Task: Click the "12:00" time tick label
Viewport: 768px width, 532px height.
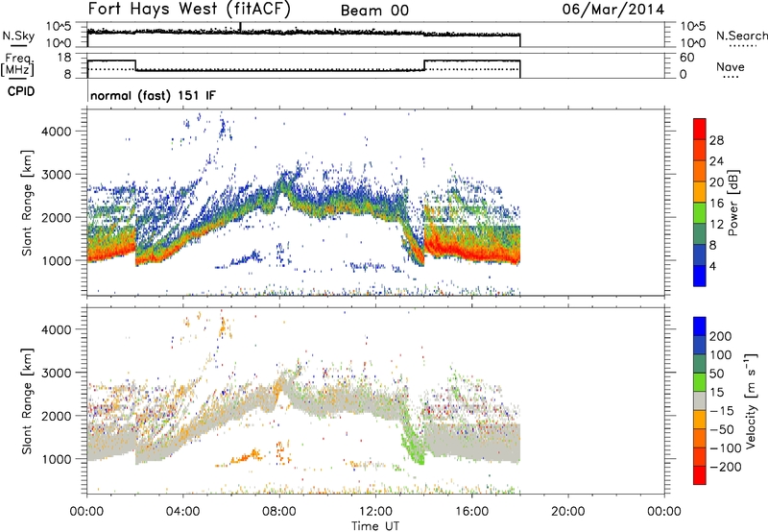Action: point(375,512)
